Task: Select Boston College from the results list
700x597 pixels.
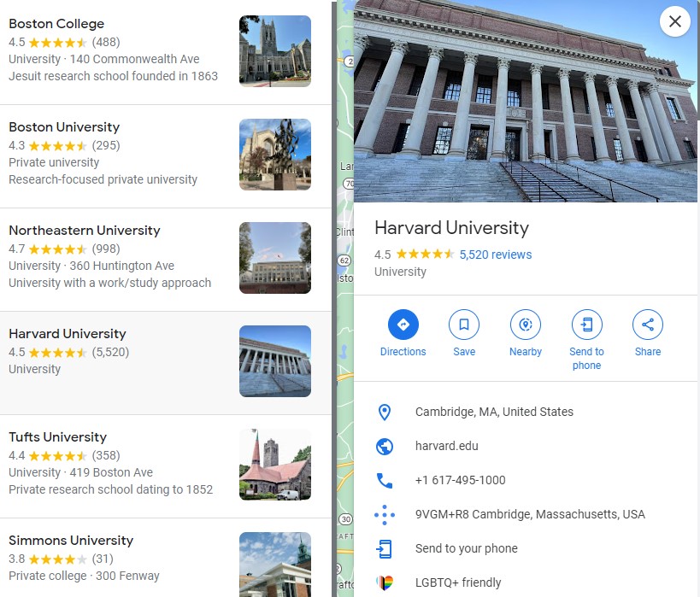Action: point(56,24)
